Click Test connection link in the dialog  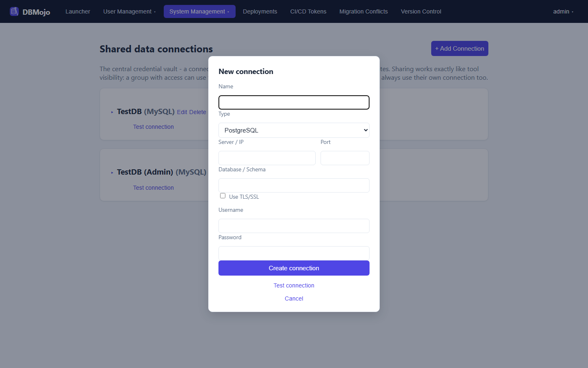point(294,285)
